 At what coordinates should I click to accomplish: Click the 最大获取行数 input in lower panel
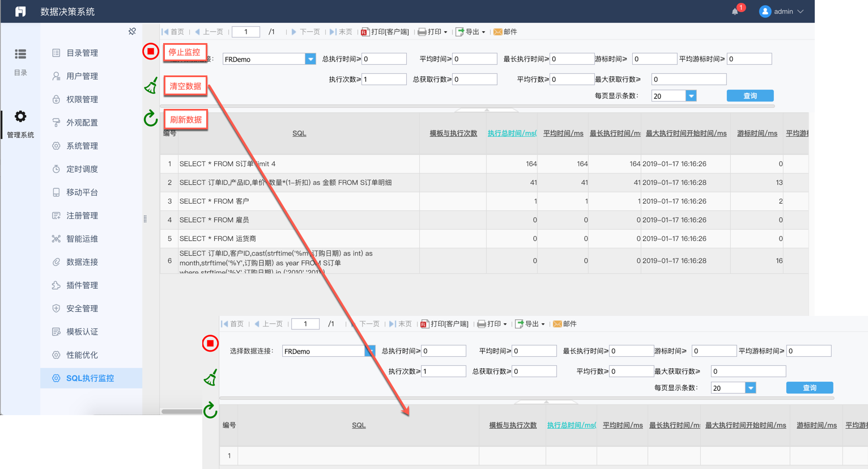coord(748,371)
